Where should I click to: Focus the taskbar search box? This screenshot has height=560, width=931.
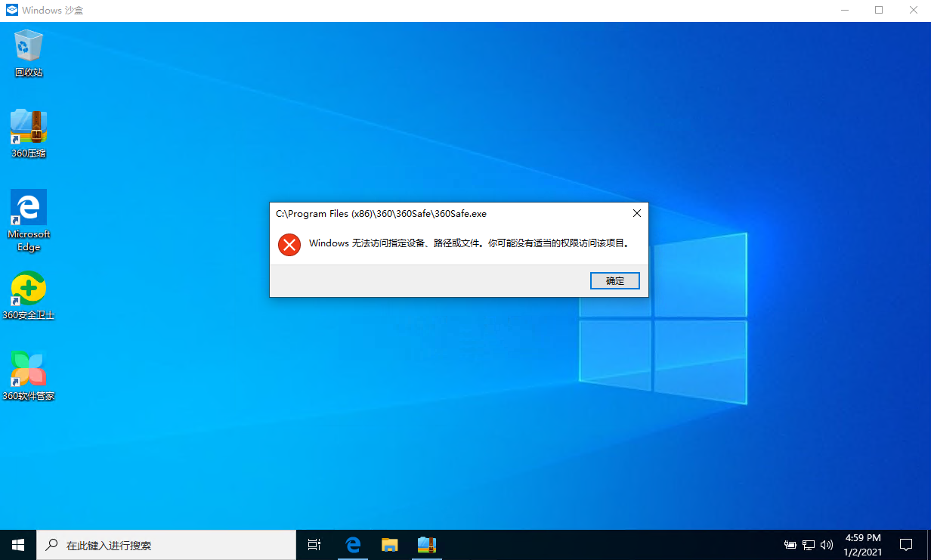point(166,545)
